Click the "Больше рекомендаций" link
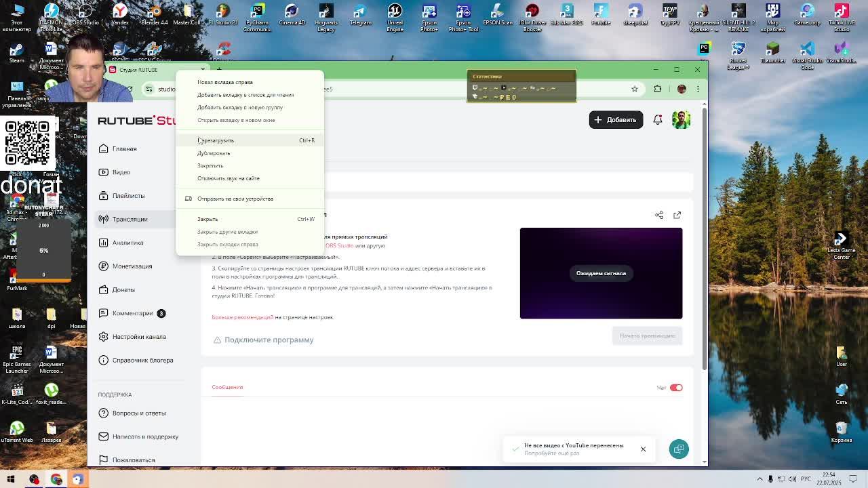Viewport: 868px width, 488px height. tap(242, 317)
